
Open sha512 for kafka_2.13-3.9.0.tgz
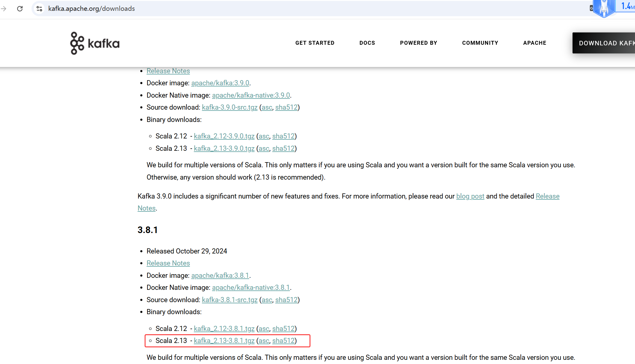[283, 148]
